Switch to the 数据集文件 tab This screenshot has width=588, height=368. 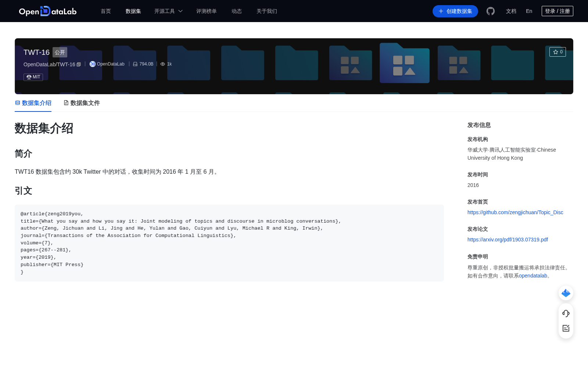click(82, 103)
